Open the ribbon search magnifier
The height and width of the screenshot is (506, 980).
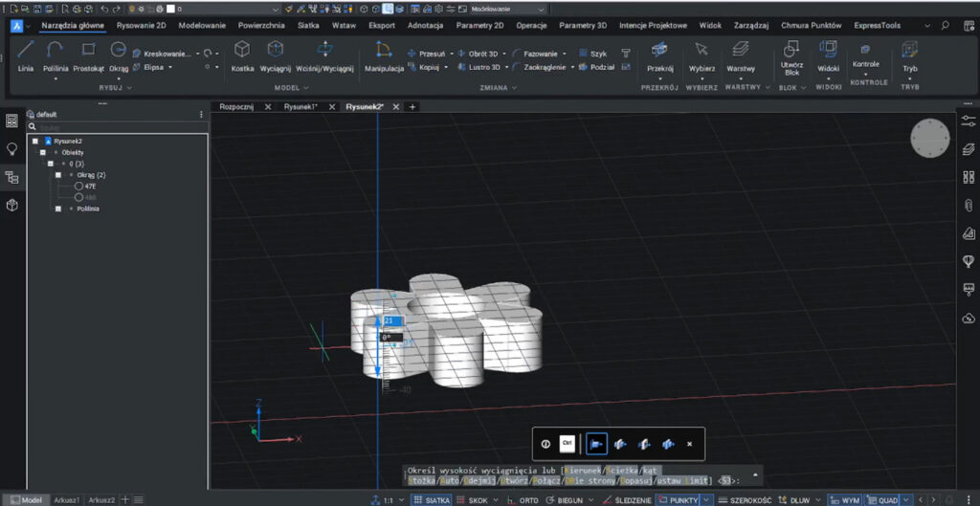click(x=945, y=26)
